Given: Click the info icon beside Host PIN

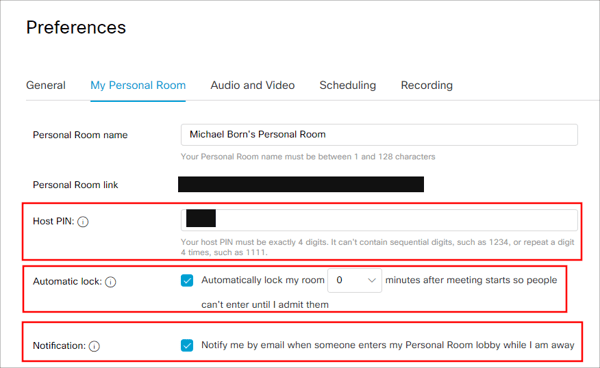Looking at the screenshot, I should [83, 222].
